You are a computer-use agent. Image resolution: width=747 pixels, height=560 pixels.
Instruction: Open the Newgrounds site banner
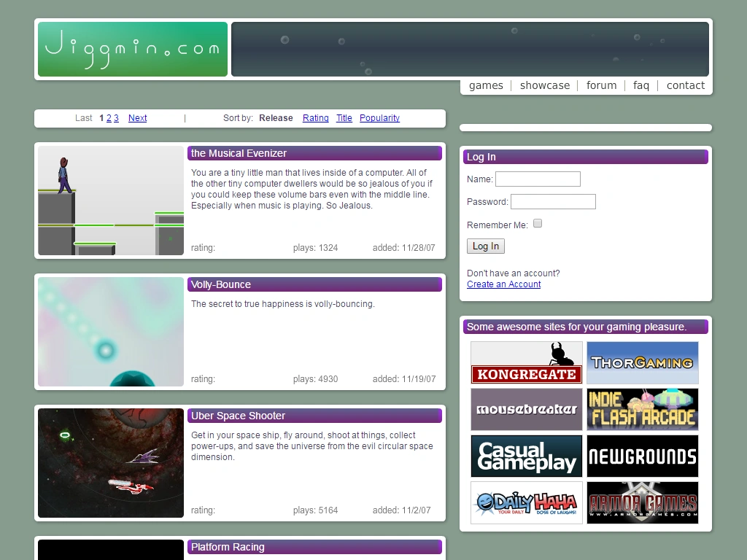643,456
